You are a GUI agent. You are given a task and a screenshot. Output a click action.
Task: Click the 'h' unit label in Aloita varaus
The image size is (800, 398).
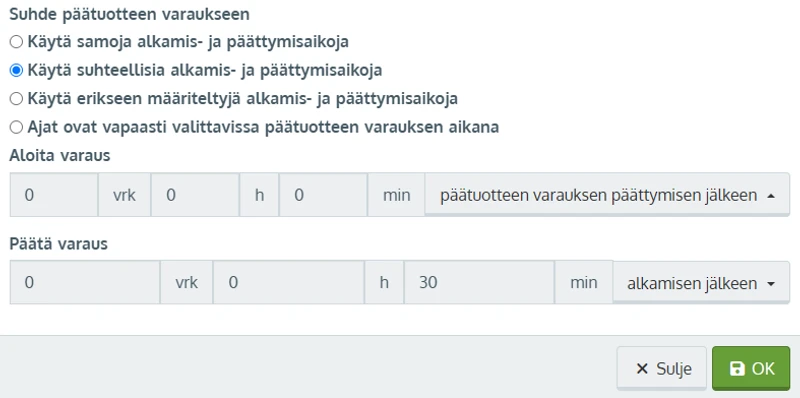pos(259,195)
